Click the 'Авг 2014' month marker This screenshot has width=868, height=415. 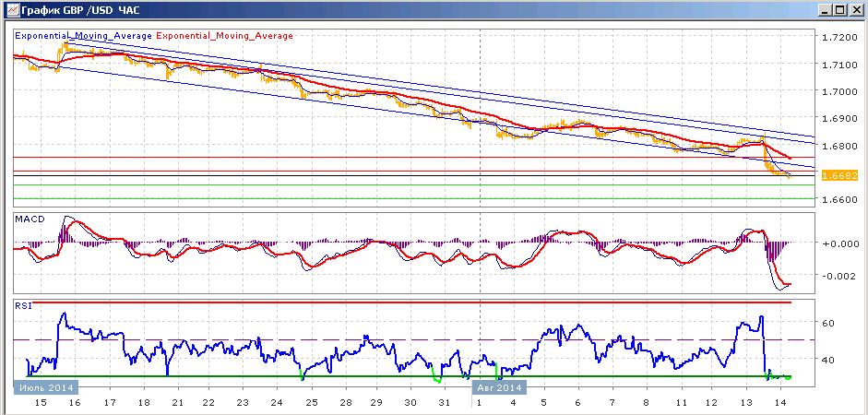tap(499, 386)
